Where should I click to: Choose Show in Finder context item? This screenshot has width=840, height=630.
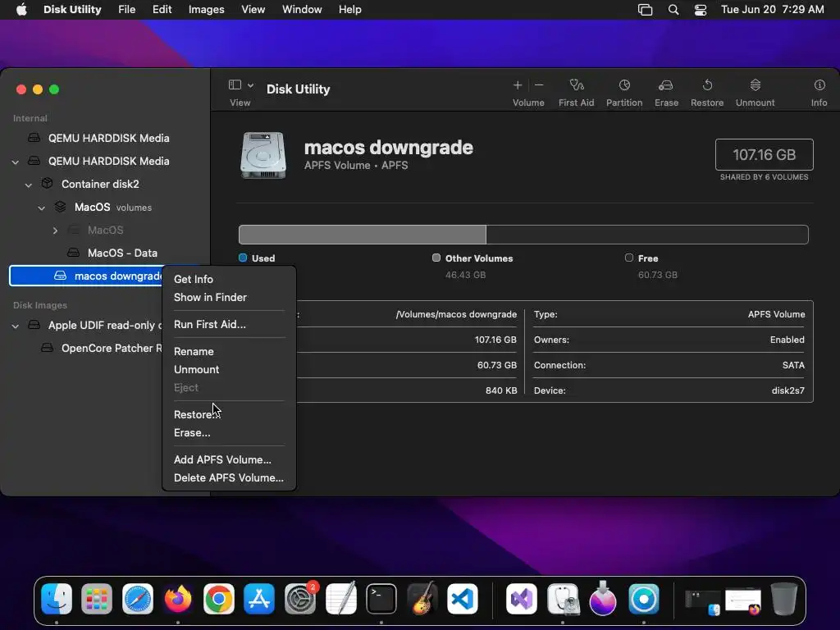pyautogui.click(x=210, y=297)
